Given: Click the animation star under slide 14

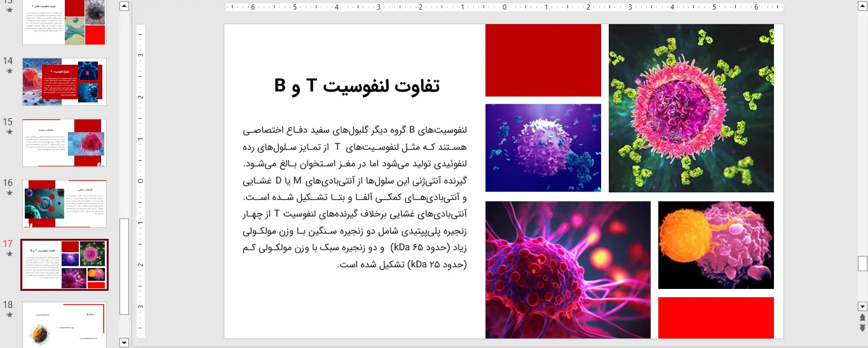Looking at the screenshot, I should (9, 71).
